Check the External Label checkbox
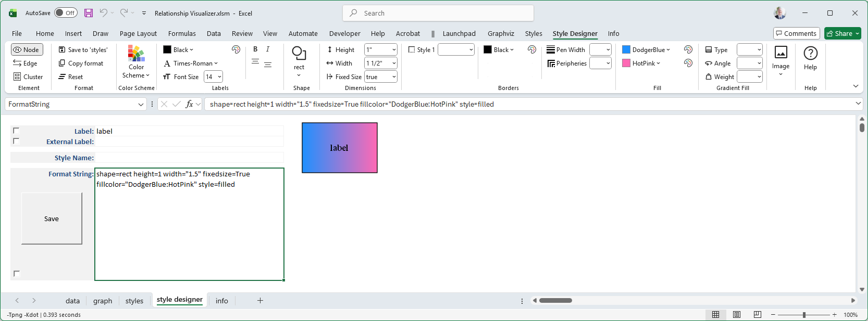This screenshot has height=321, width=868. pyautogui.click(x=16, y=141)
